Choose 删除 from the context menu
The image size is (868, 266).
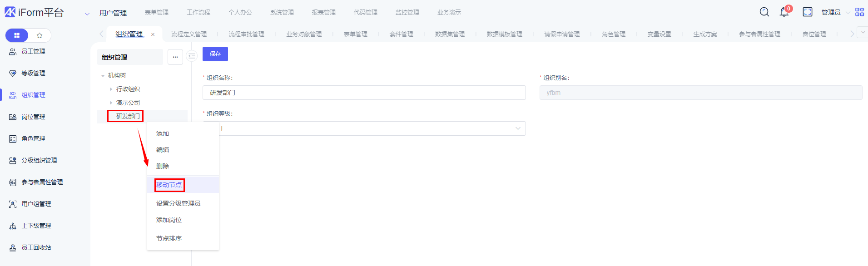pyautogui.click(x=163, y=166)
